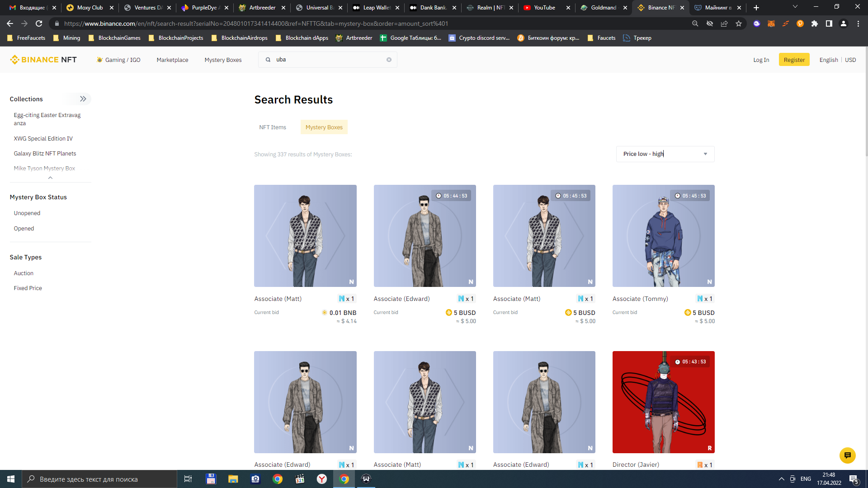Open Mystery Boxes in the top navigation

pyautogui.click(x=223, y=60)
